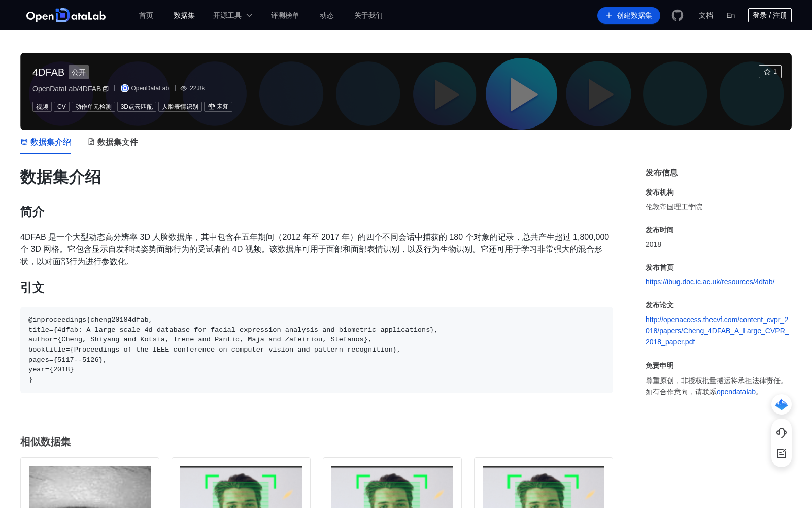Image resolution: width=812 pixels, height=508 pixels.
Task: Click the BibTeX title line in citation
Action: [233, 330]
